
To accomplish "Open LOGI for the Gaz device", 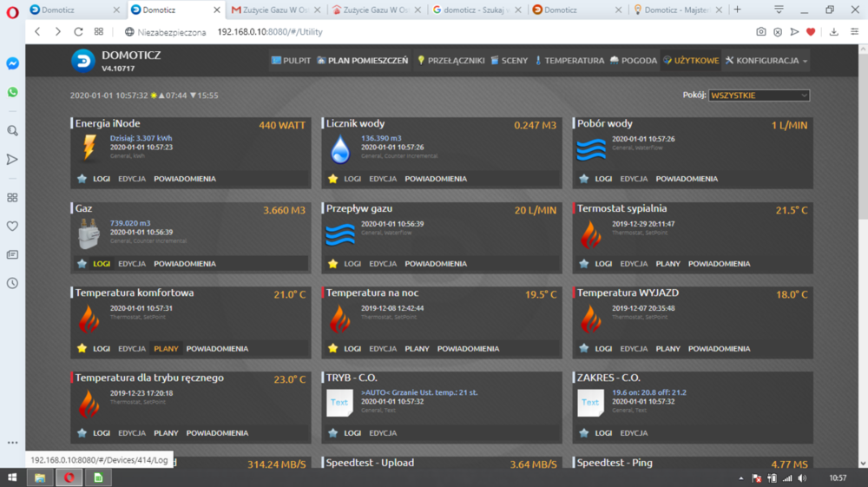I will tap(102, 264).
